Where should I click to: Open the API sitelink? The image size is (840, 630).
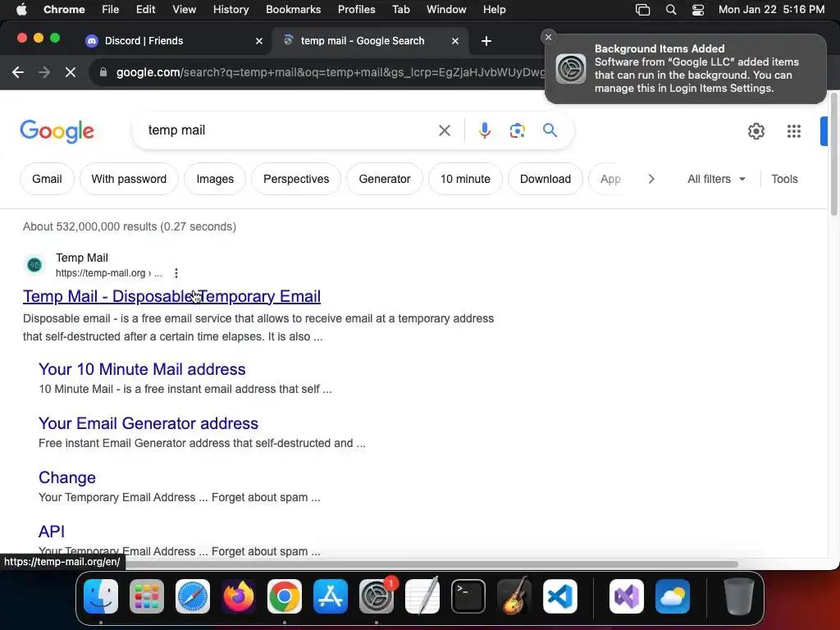(x=52, y=532)
